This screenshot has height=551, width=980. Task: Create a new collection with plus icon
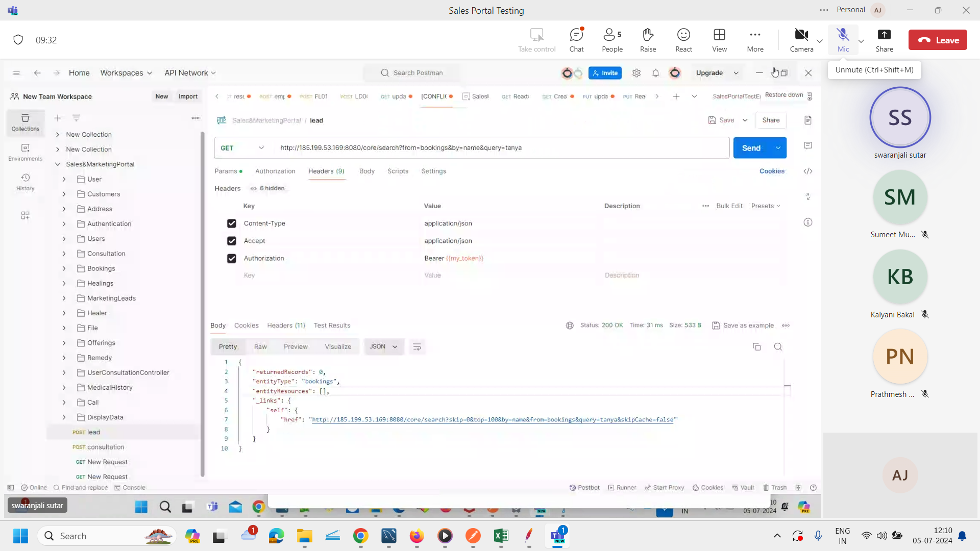58,118
